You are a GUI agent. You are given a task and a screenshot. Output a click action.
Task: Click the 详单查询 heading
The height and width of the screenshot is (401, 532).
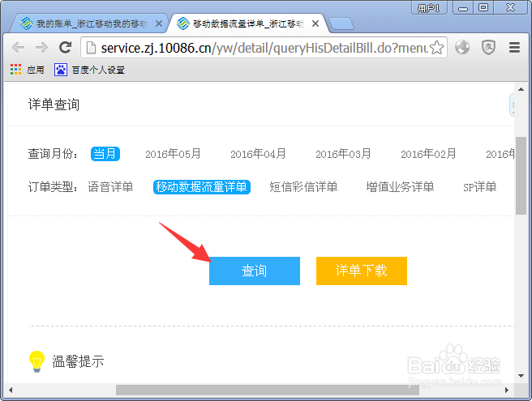click(x=54, y=105)
